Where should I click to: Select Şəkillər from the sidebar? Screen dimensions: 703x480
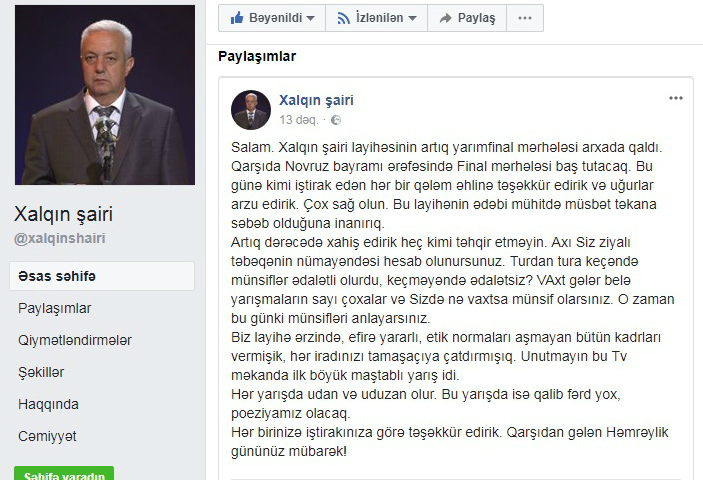coord(41,372)
